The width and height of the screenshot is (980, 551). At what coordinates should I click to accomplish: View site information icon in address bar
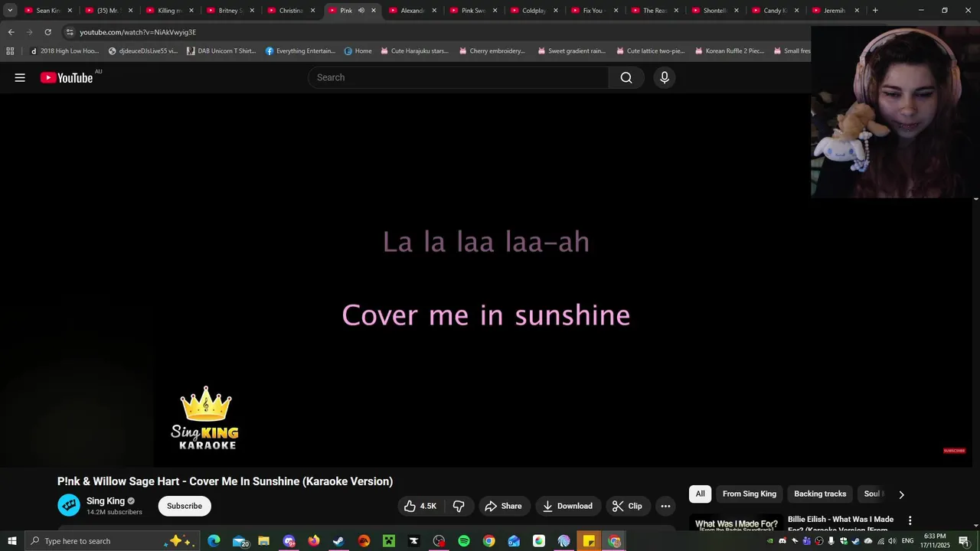click(70, 32)
